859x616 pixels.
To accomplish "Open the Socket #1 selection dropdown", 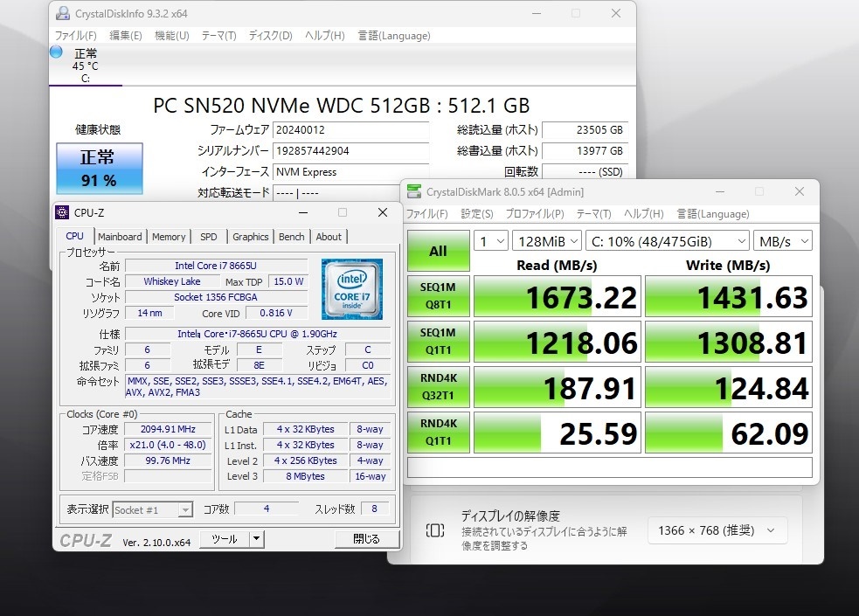I will click(152, 509).
